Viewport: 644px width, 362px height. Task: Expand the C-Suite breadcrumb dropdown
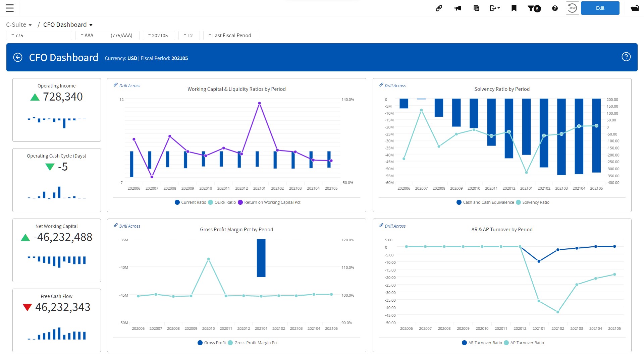(x=30, y=24)
